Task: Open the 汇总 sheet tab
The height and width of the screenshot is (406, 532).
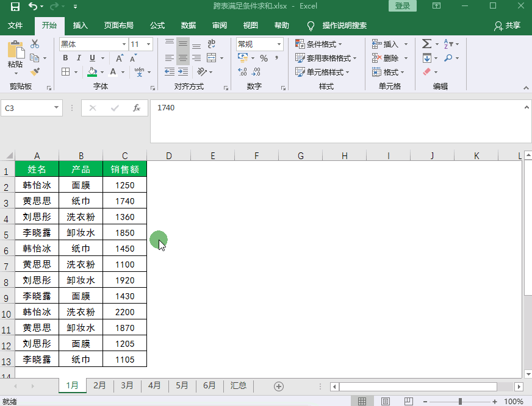Action: tap(238, 386)
